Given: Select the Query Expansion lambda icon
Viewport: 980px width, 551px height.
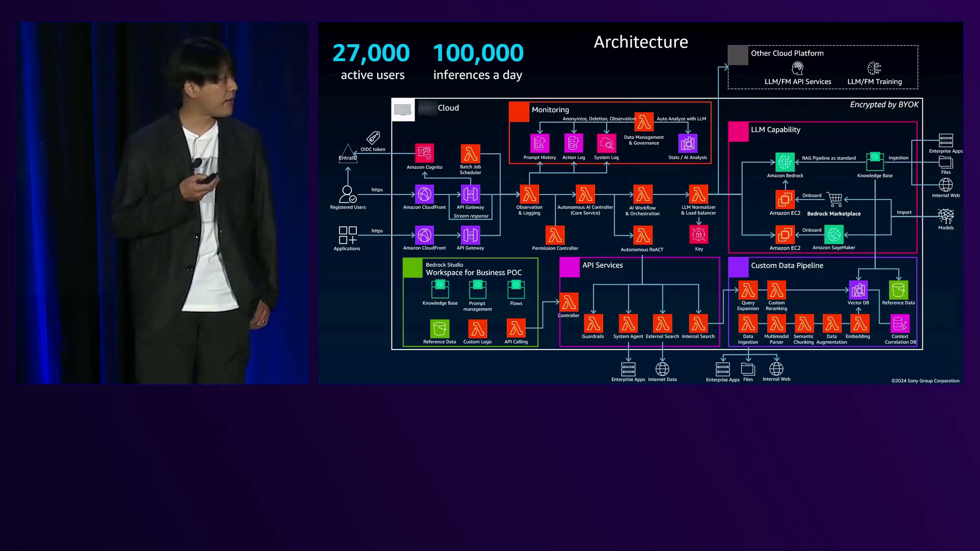Looking at the screenshot, I should tap(748, 290).
